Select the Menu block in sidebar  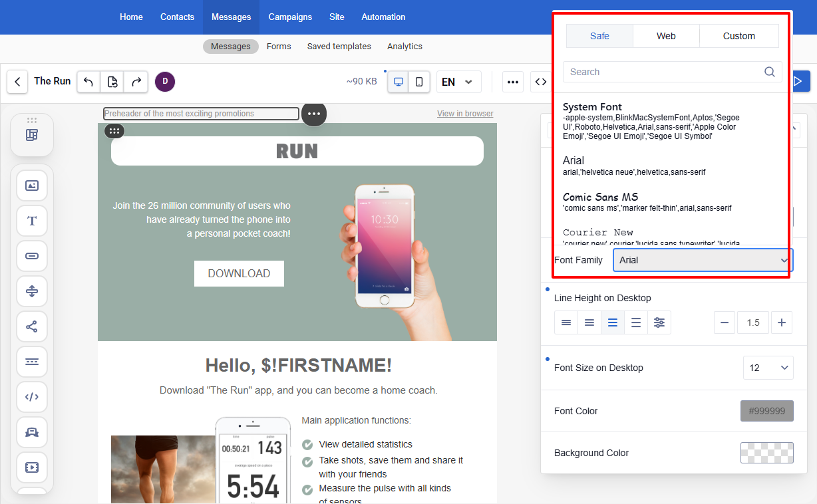click(x=32, y=362)
